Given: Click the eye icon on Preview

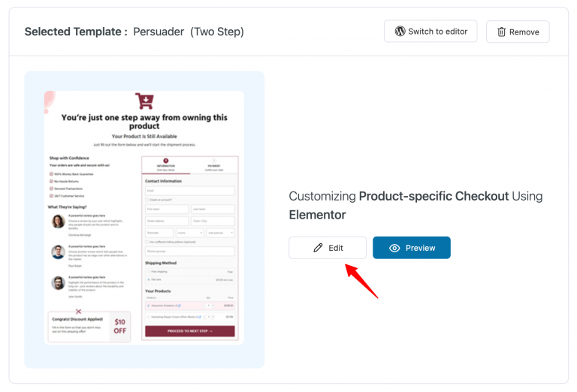Looking at the screenshot, I should pos(394,249).
